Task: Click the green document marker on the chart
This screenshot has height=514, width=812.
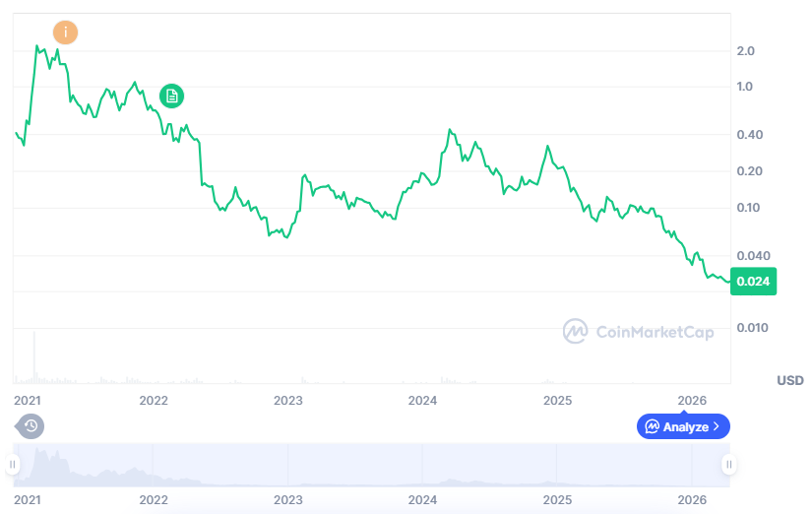Action: click(x=171, y=96)
